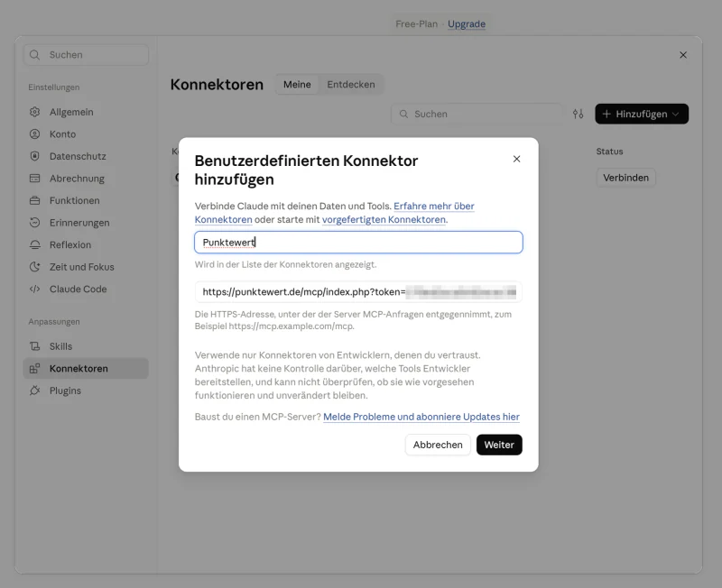The image size is (722, 588).
Task: Click magnifier icon in sidebar search box
Action: coord(34,55)
